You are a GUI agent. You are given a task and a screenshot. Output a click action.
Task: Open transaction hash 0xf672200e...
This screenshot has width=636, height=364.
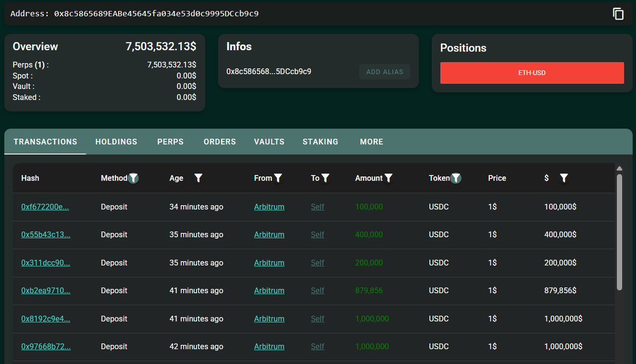(x=45, y=207)
